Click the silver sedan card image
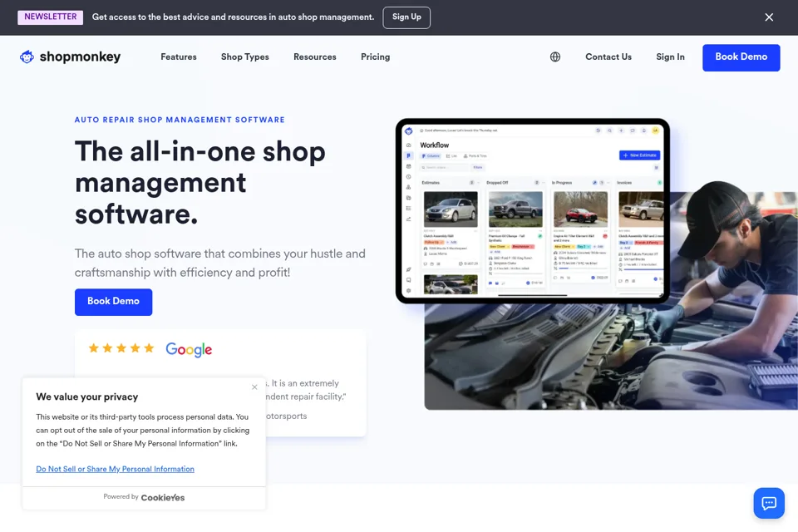The width and height of the screenshot is (798, 532). [451, 209]
